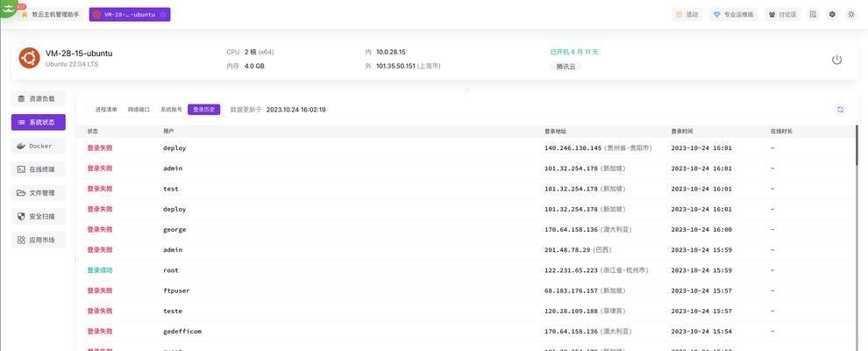The image size is (868, 351).
Task: Open Docker in sidebar
Action: click(x=39, y=147)
